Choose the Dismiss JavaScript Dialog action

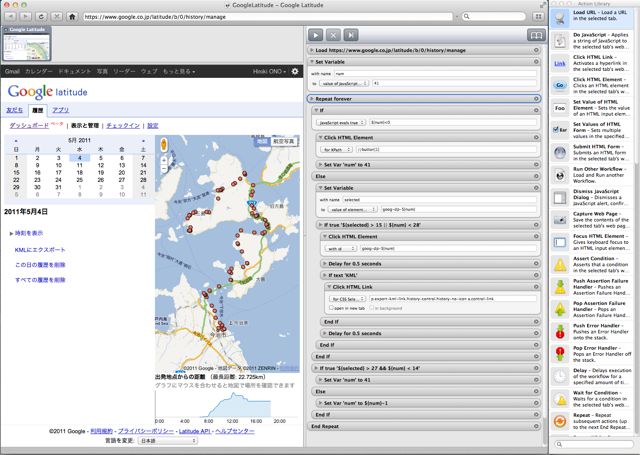(593, 198)
